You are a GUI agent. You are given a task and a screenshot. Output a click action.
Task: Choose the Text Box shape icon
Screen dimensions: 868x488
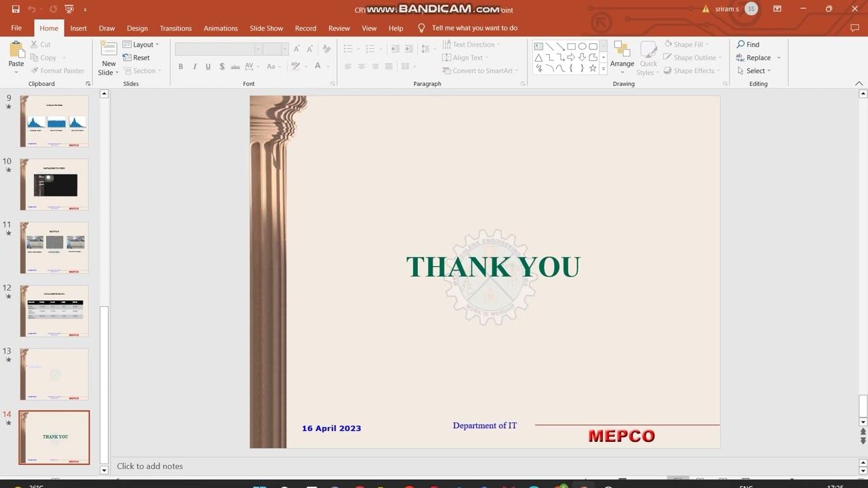coord(538,46)
